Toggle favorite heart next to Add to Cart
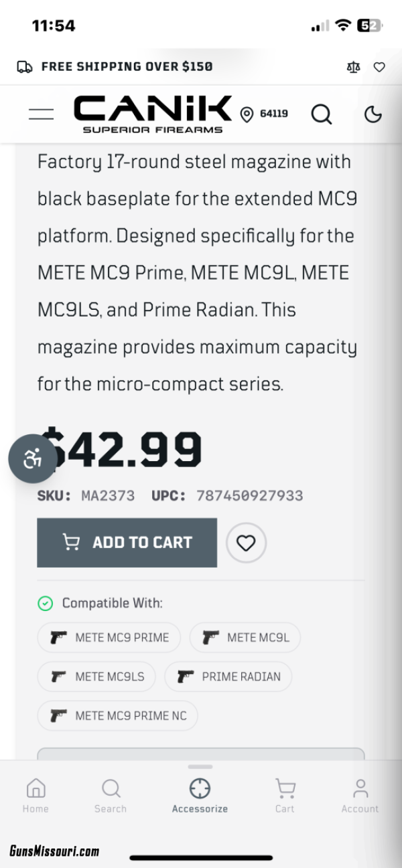402x868 pixels. (246, 543)
